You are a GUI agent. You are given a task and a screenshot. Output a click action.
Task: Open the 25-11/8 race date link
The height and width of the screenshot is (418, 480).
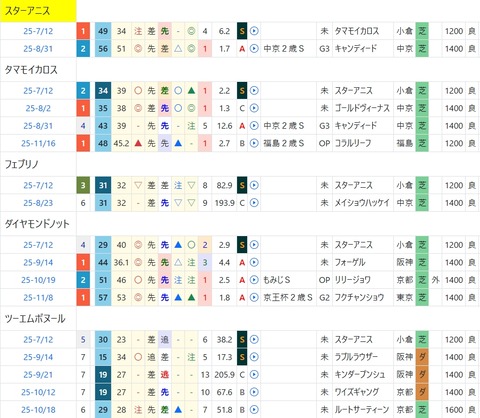(x=38, y=298)
